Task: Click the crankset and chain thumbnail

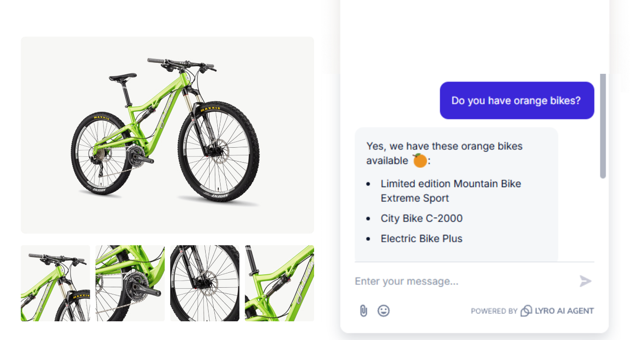Action: tap(130, 283)
